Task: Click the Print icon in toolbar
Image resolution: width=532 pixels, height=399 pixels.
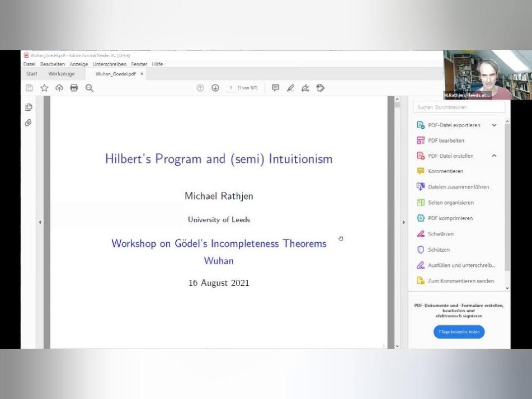Action: coord(74,88)
